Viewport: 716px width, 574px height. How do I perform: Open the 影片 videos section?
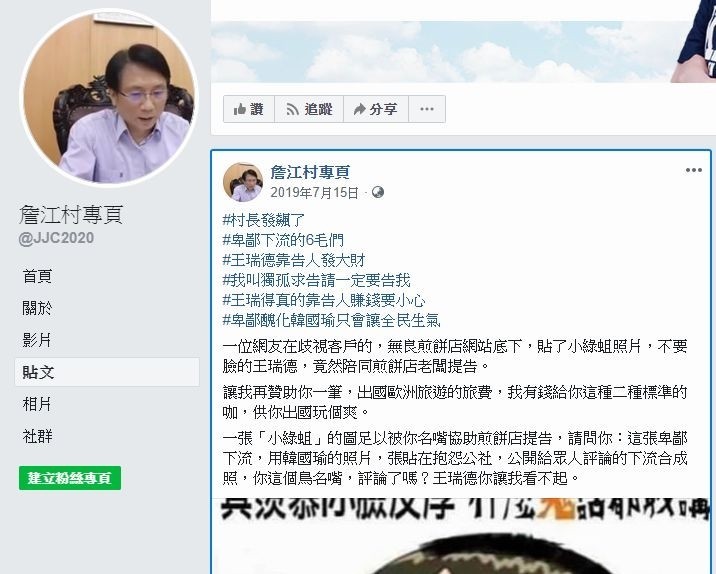click(37, 340)
